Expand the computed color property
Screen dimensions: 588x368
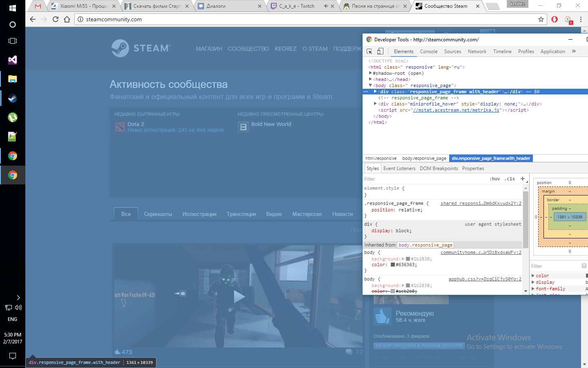click(533, 276)
